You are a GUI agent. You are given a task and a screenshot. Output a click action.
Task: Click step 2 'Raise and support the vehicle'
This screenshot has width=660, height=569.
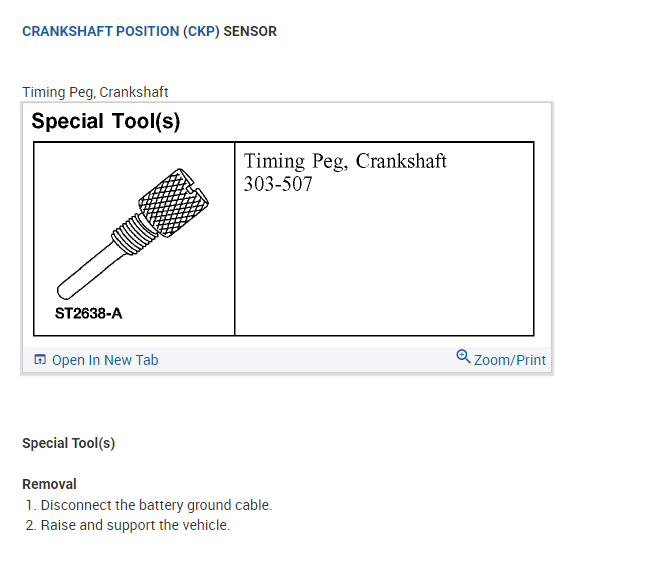(135, 525)
